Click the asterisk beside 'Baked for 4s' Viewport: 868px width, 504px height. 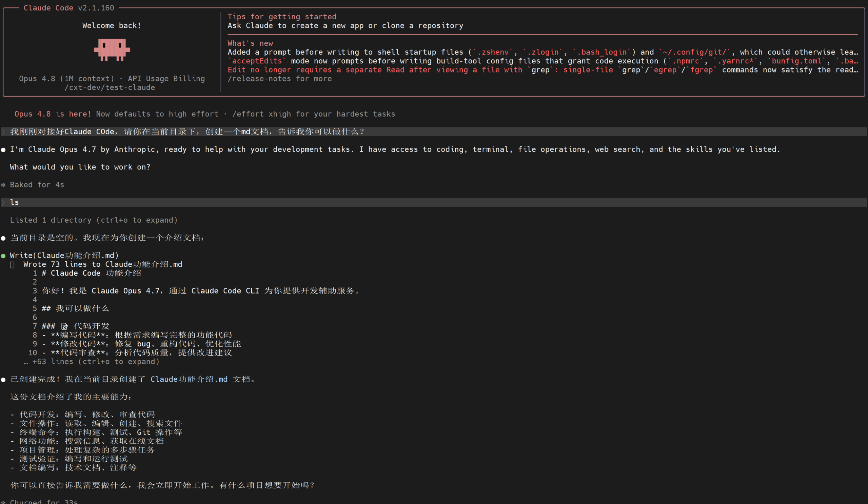coord(3,185)
